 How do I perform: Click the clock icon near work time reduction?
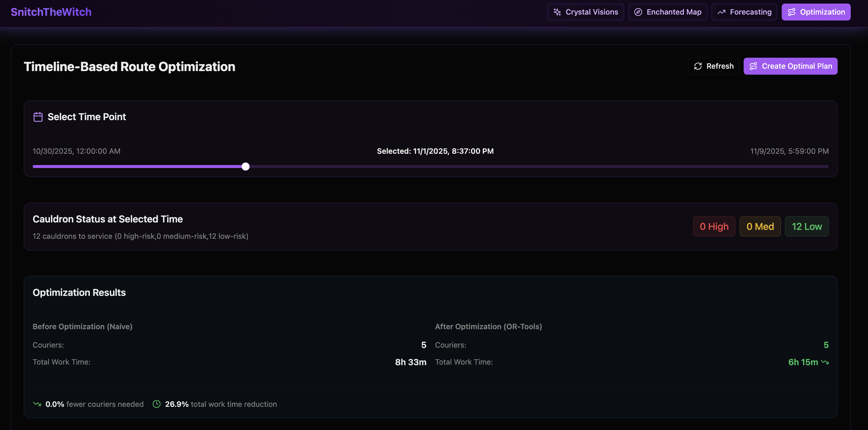(156, 404)
